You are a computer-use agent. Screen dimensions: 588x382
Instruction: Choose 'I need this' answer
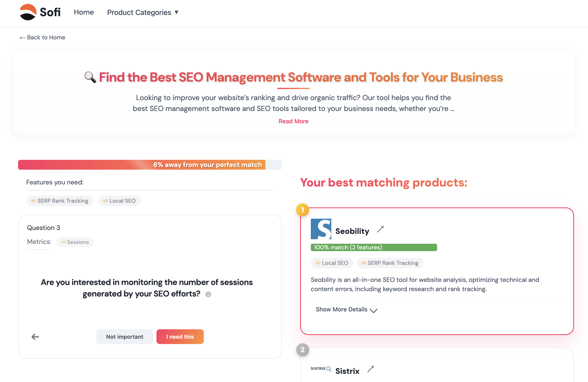pyautogui.click(x=180, y=336)
